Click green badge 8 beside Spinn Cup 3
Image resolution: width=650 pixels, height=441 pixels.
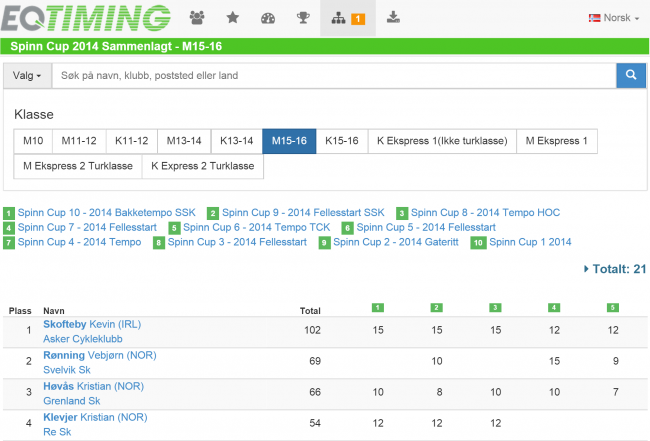pyautogui.click(x=159, y=242)
